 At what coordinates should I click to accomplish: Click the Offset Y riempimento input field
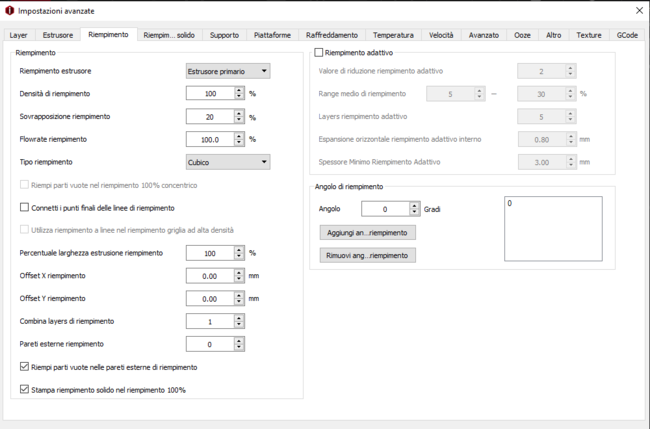[210, 299]
